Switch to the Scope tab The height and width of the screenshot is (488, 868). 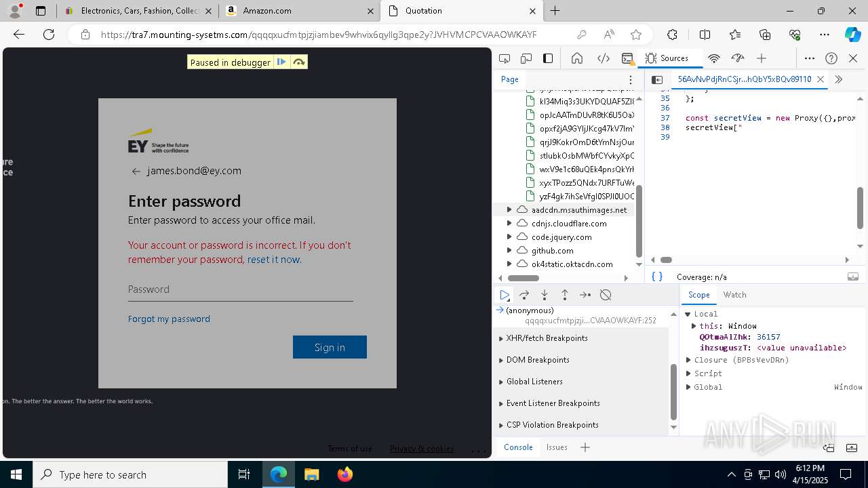click(699, 295)
